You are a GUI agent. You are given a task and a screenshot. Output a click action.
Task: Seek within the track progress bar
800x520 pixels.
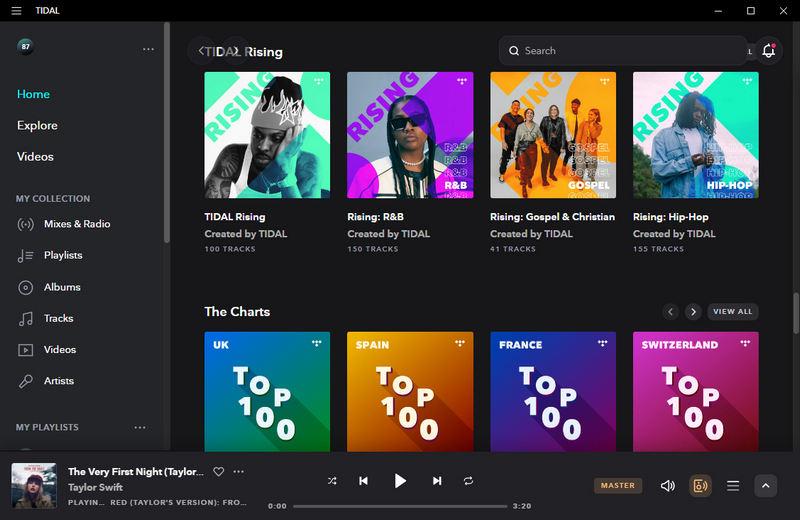400,506
